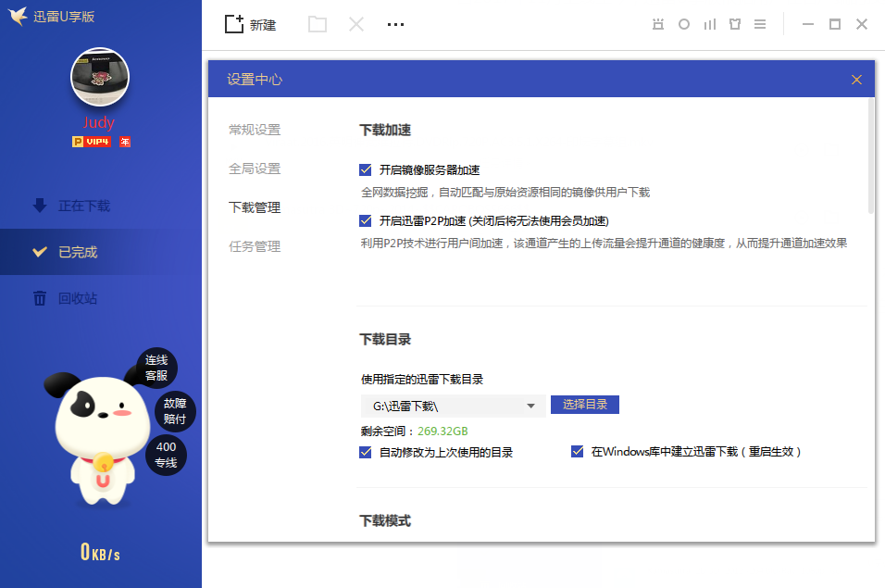This screenshot has width=885, height=588.
Task: Open the 回收站 recycle bin
Action: (65, 298)
